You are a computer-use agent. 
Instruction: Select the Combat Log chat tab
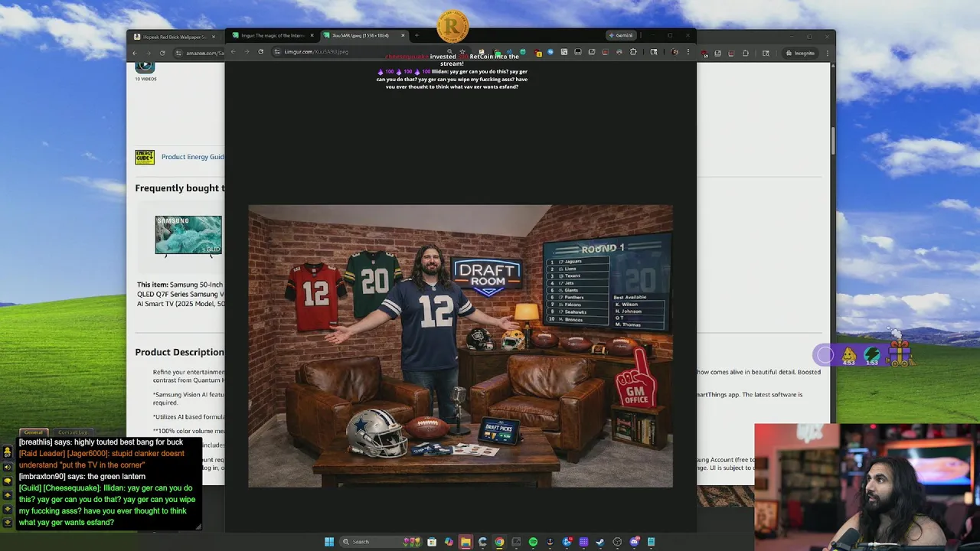click(x=73, y=432)
